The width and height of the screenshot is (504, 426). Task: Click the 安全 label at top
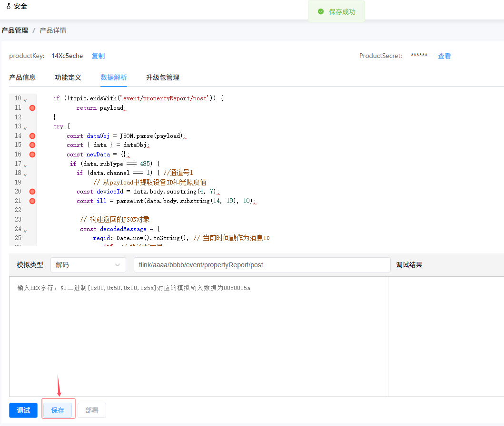(x=20, y=6)
